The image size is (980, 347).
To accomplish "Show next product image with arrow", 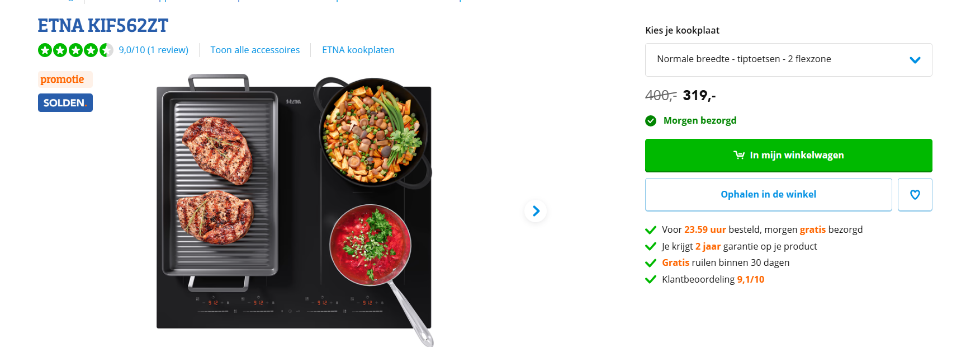I will (x=536, y=211).
